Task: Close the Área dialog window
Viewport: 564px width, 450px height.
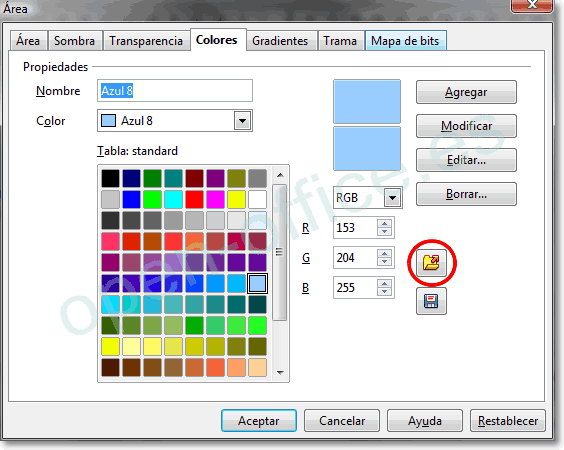Action: tap(532, 5)
